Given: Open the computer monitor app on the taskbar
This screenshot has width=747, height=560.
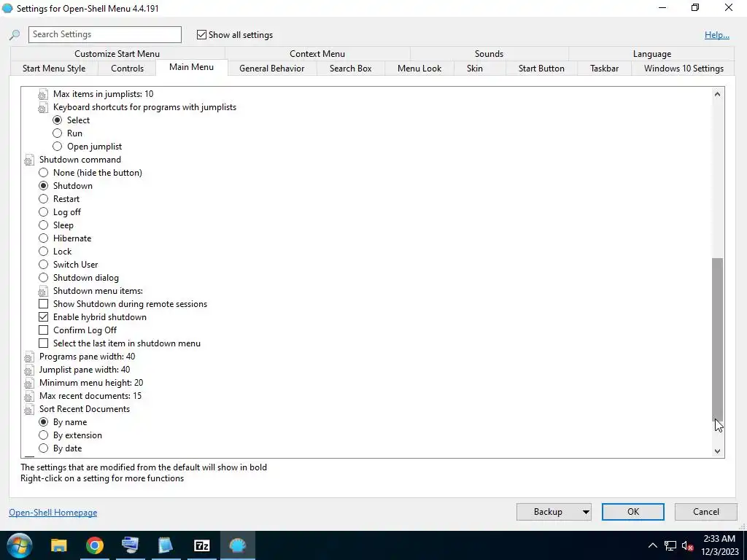Looking at the screenshot, I should pyautogui.click(x=130, y=545).
